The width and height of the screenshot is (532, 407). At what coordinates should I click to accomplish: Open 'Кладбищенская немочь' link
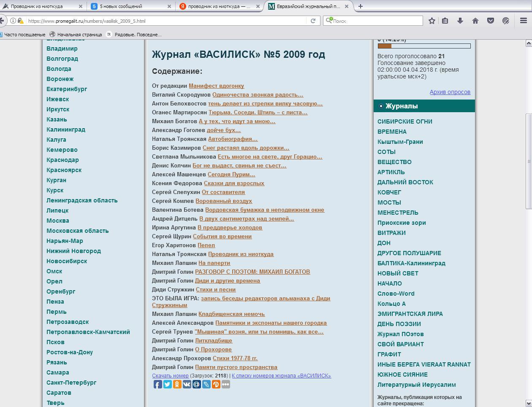231,314
